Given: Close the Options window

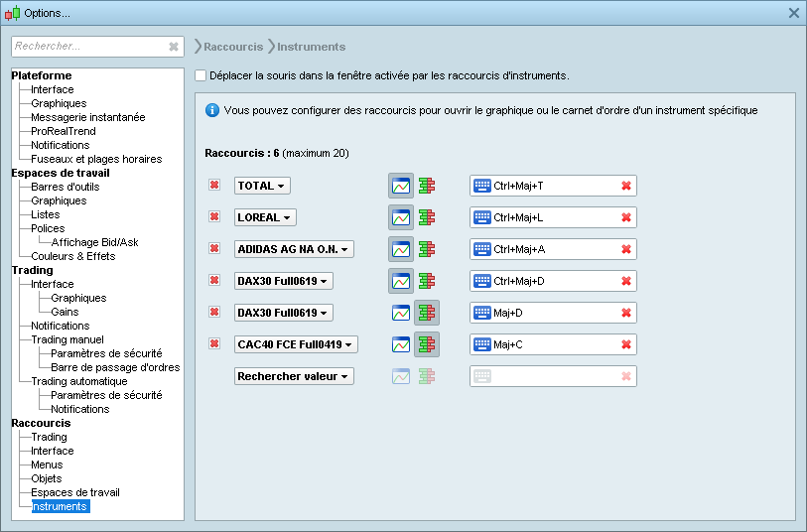Looking at the screenshot, I should [x=794, y=13].
